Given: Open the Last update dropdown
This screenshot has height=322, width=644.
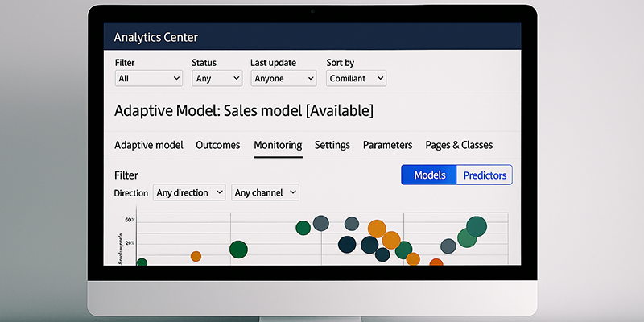Looking at the screenshot, I should (x=284, y=78).
